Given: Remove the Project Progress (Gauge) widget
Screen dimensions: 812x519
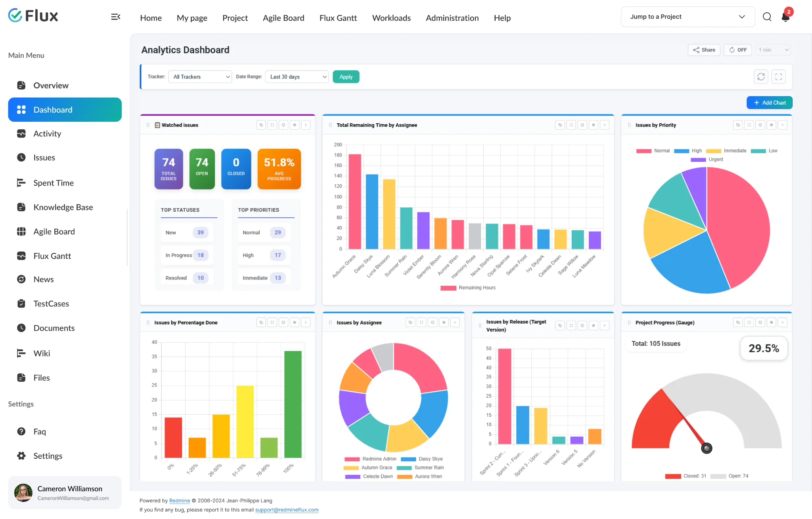Looking at the screenshot, I should point(782,322).
